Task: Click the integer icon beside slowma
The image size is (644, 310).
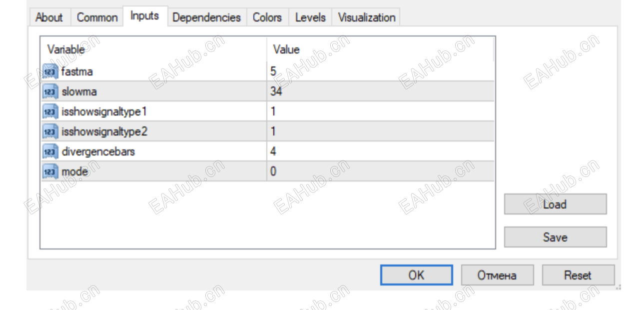Action: click(x=50, y=91)
